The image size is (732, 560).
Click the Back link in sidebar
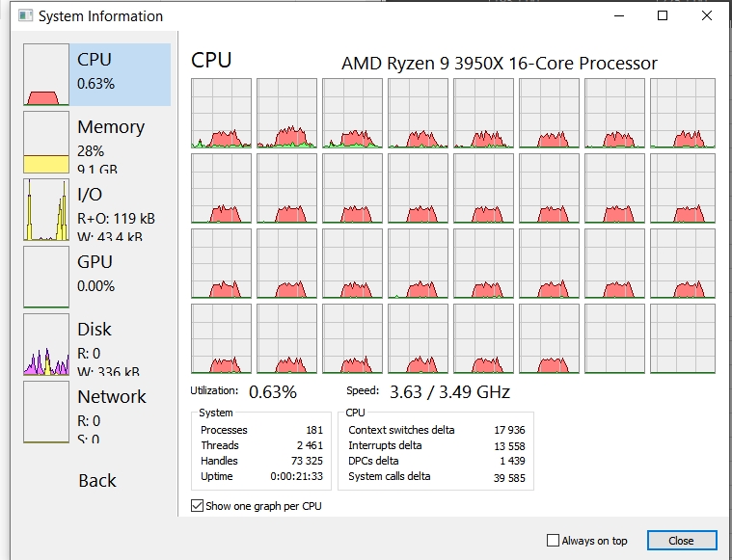click(x=97, y=481)
